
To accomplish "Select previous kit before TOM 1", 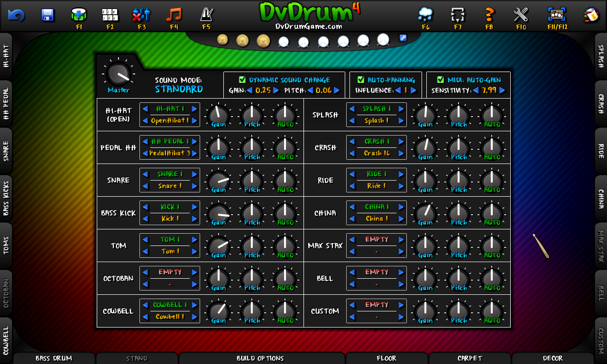I will pyautogui.click(x=145, y=239).
